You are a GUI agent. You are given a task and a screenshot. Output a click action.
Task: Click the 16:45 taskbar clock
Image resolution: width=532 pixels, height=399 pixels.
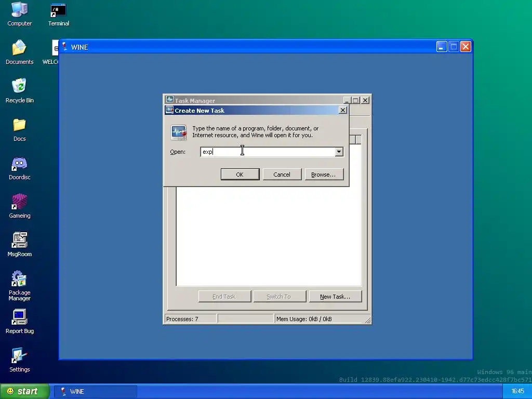(517, 391)
